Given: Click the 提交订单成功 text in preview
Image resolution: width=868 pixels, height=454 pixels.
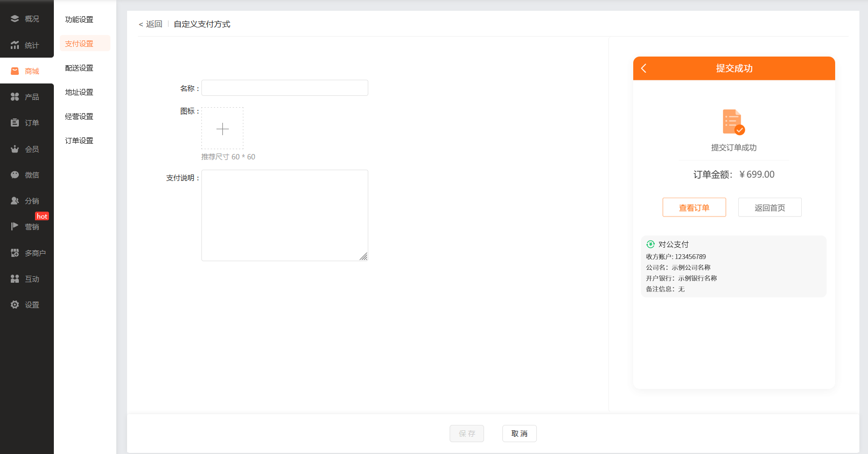Looking at the screenshot, I should (734, 148).
